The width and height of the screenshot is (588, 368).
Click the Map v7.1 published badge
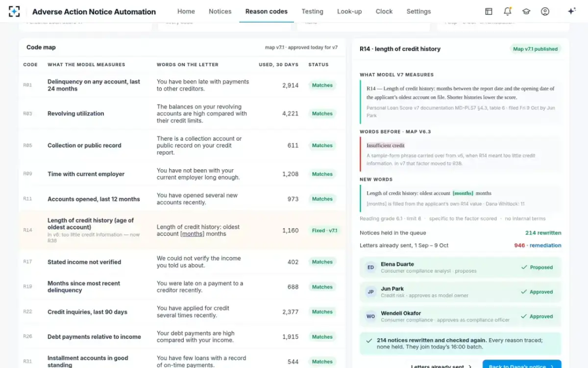click(x=535, y=49)
